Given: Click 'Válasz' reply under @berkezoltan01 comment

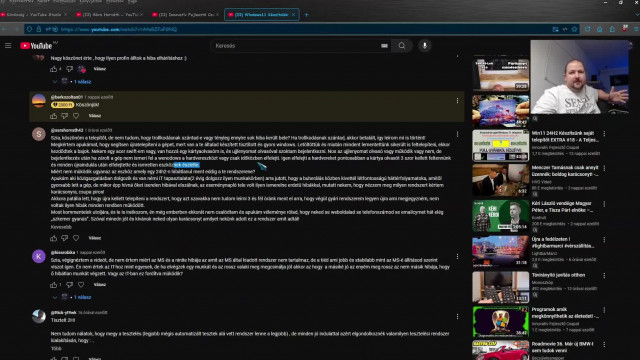Looking at the screenshot, I should (95, 116).
